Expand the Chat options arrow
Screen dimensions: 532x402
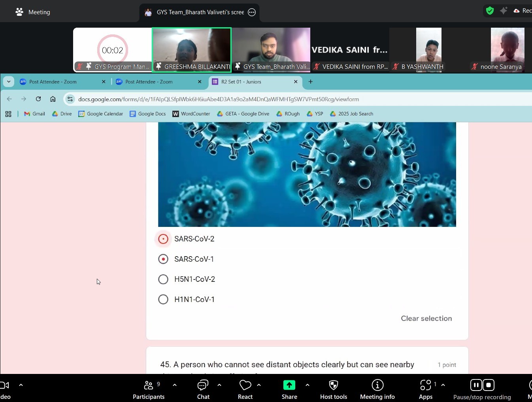pyautogui.click(x=219, y=385)
